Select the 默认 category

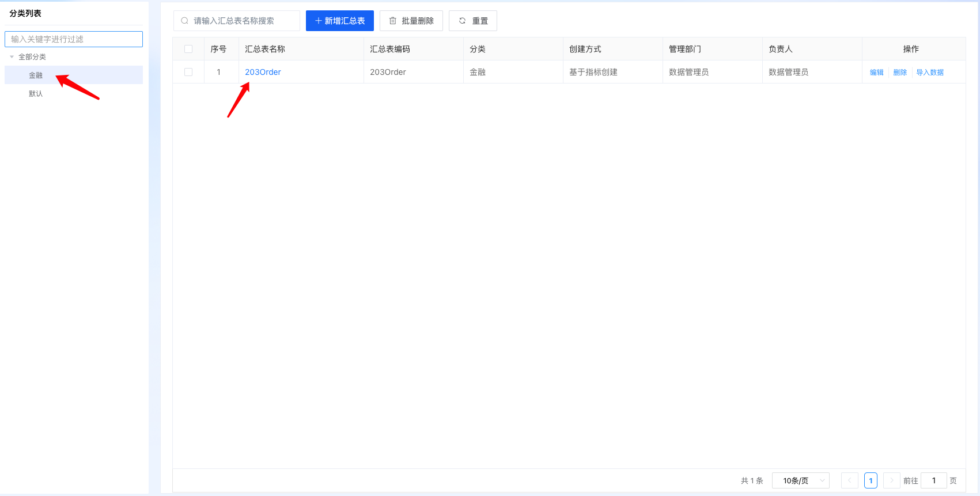tap(74, 93)
